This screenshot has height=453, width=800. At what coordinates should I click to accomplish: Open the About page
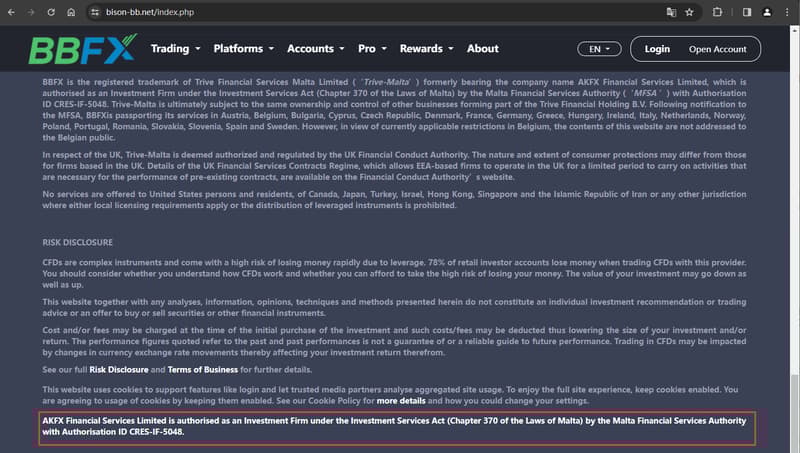pos(483,48)
